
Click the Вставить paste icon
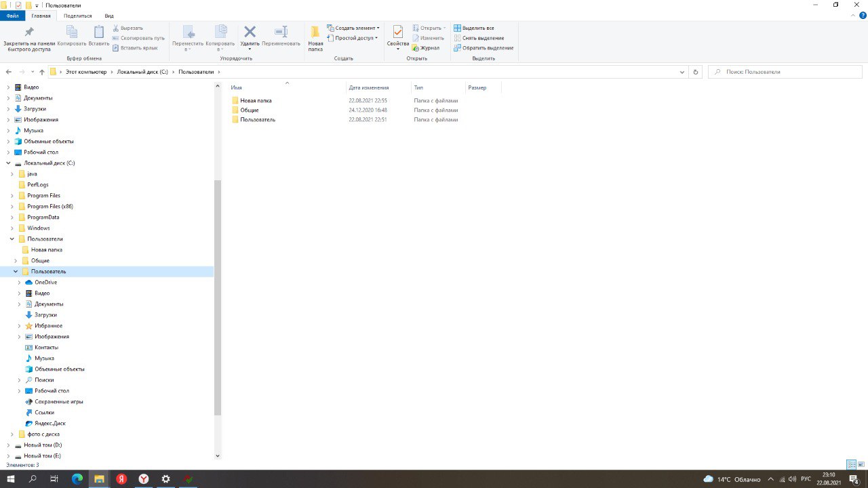coord(99,32)
